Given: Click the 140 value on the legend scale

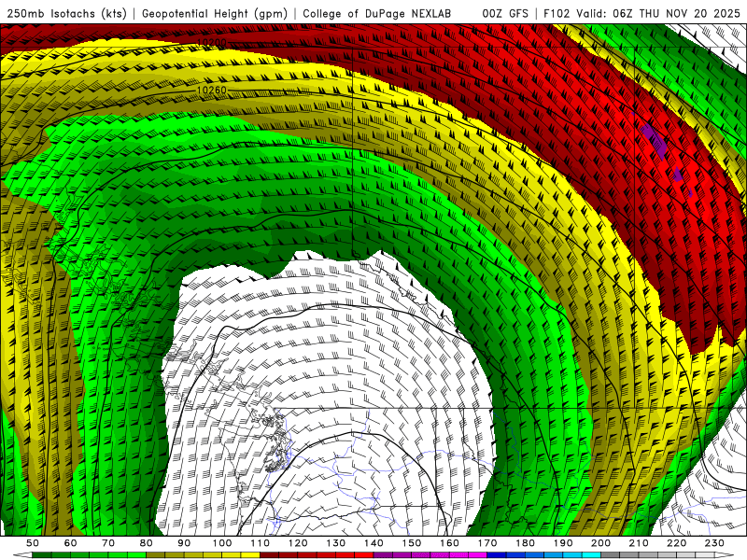Looking at the screenshot, I should [373, 543].
